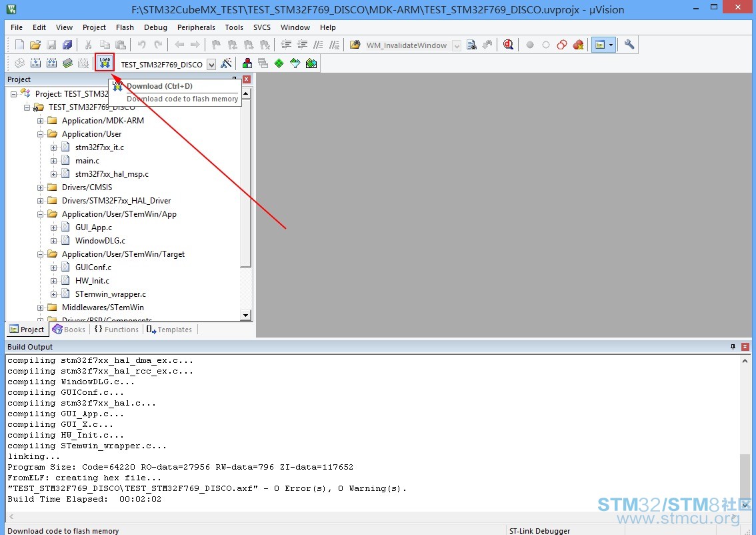Screen dimensions: 756x535
Task: Open the window layout dropdown arrow
Action: click(611, 45)
